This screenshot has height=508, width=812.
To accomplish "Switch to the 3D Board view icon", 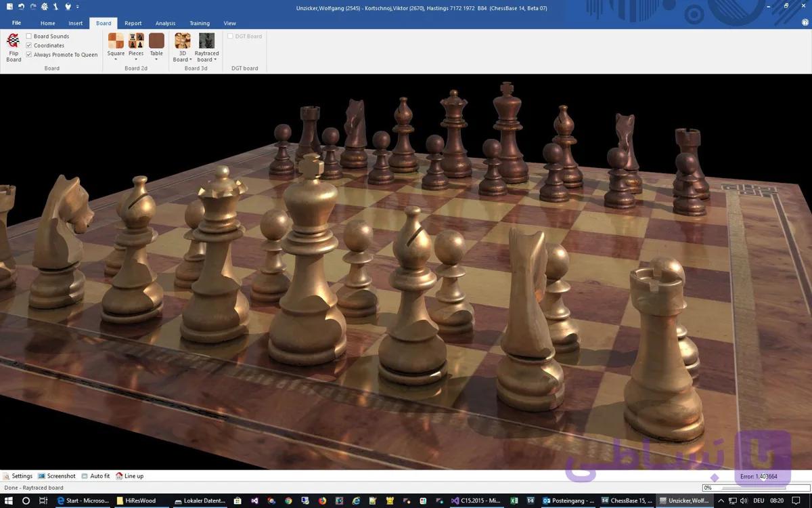I will [182, 41].
